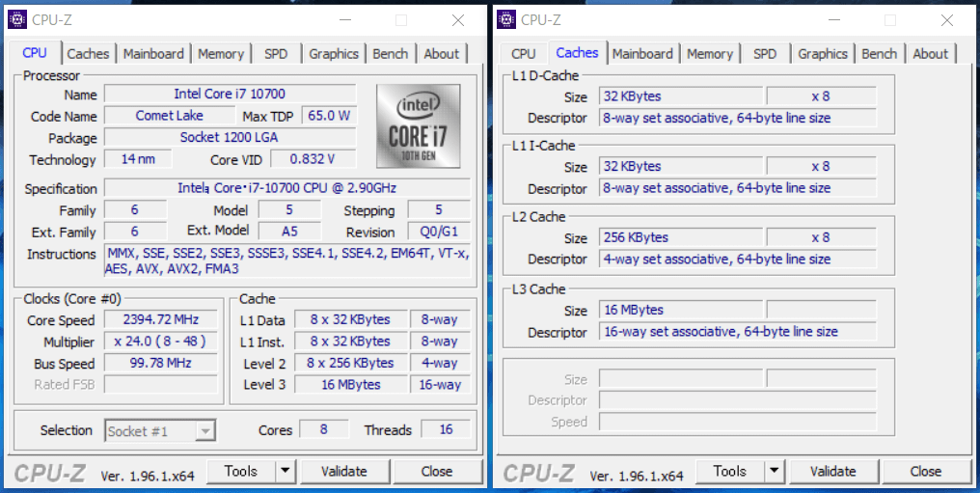Click L1 D-Cache size 32 KBytes field
The image size is (980, 493).
tap(681, 96)
